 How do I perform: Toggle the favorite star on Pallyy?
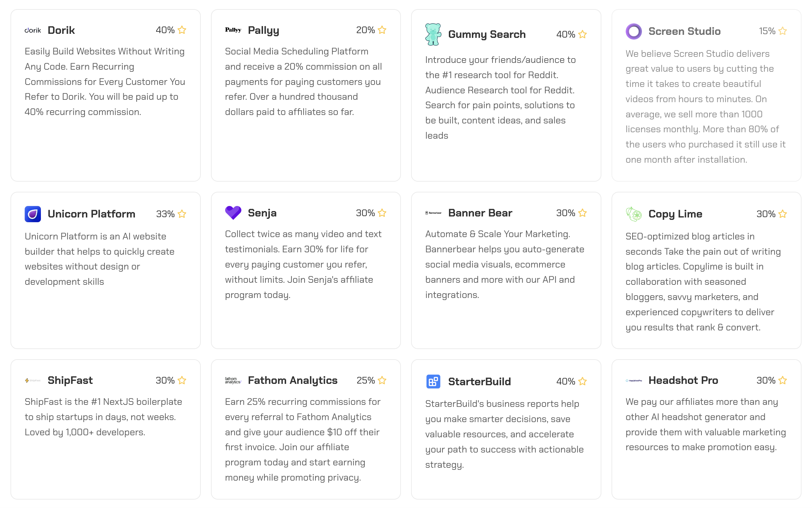click(x=382, y=30)
